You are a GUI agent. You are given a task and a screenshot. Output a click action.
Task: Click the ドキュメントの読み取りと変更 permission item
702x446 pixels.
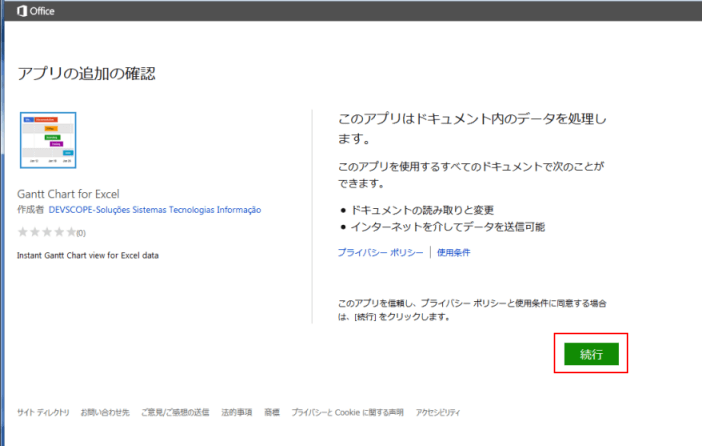coord(422,210)
